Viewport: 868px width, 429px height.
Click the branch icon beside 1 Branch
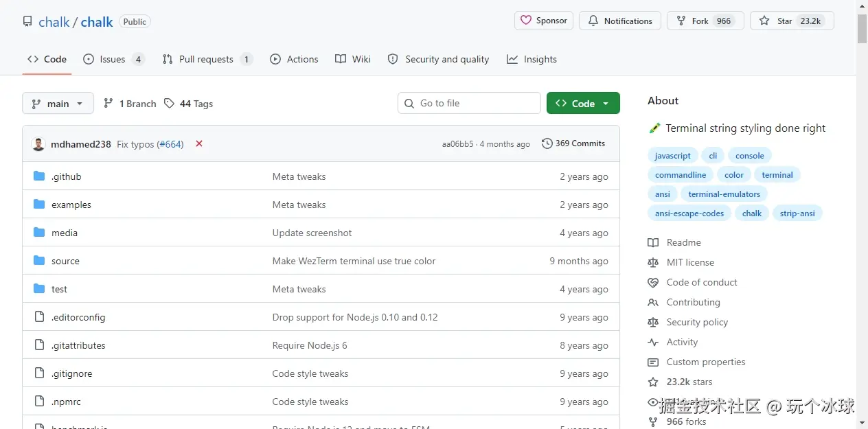pos(108,103)
